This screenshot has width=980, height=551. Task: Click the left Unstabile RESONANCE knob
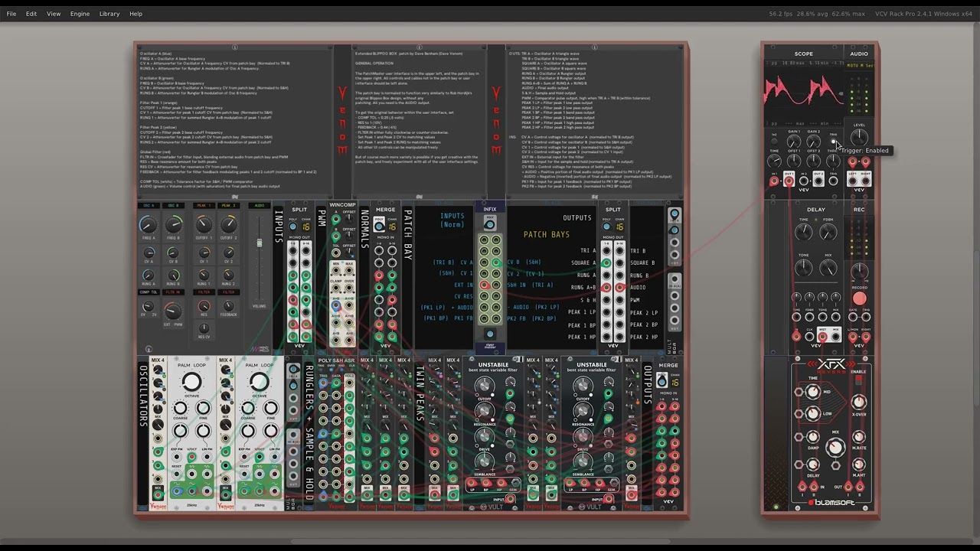coord(484,412)
